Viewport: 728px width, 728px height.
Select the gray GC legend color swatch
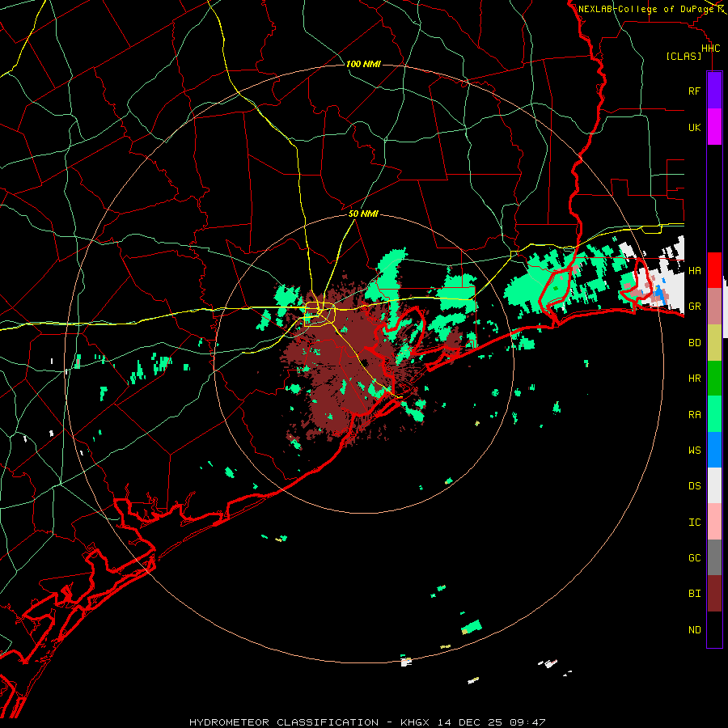point(714,557)
